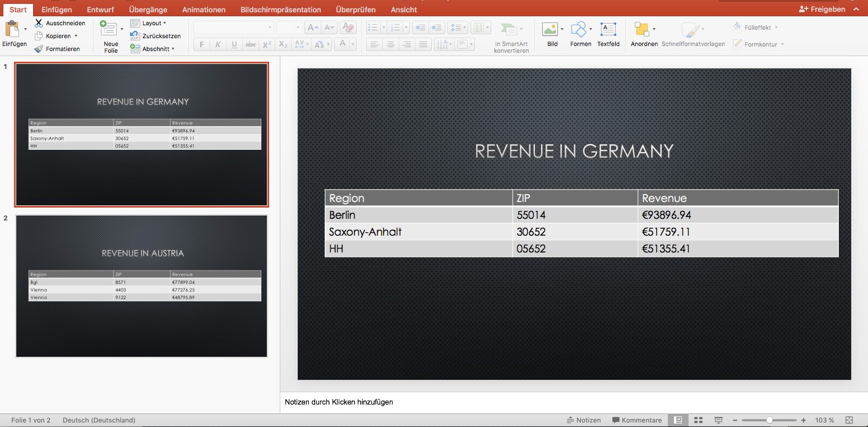
Task: Open the Animationen ribbon tab
Action: (204, 9)
